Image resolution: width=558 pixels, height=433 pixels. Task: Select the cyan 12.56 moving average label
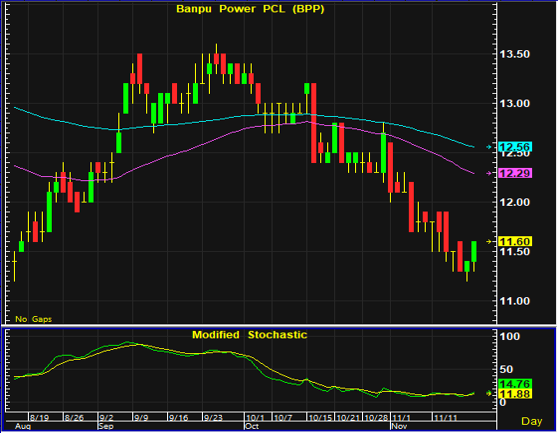[515, 147]
